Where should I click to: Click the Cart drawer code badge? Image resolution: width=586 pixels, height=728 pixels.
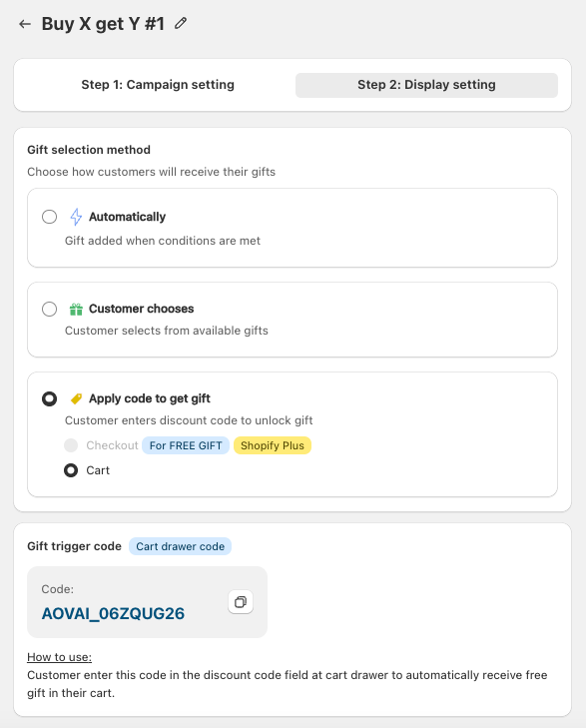pos(180,546)
